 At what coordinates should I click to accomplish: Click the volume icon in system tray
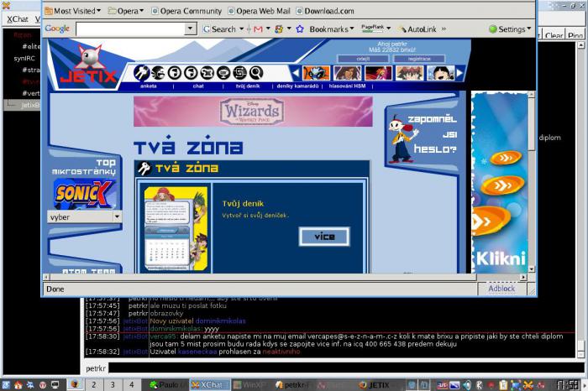point(467,384)
